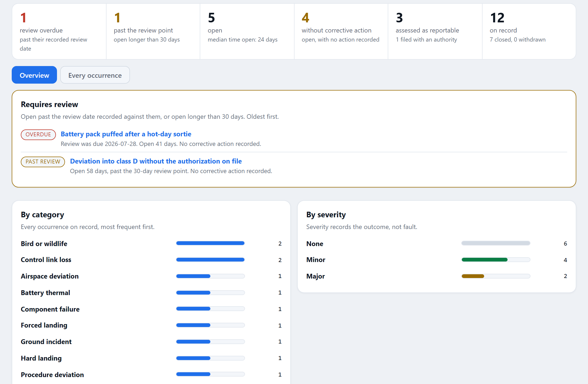Select the Minor severity label
The height and width of the screenshot is (384, 588).
point(316,260)
